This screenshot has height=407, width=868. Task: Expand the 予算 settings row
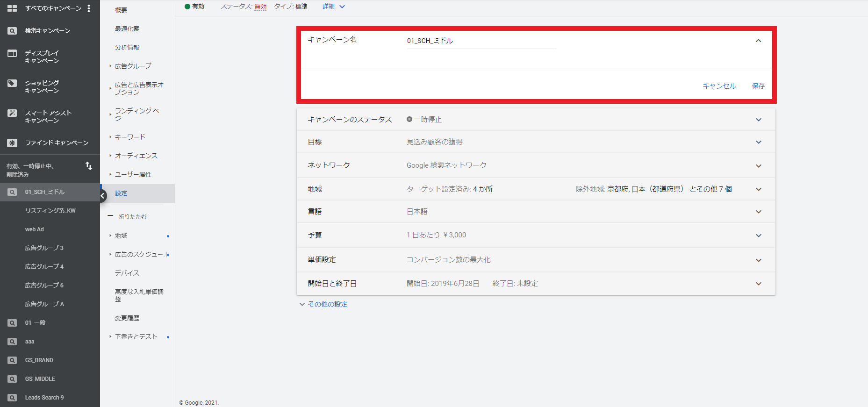coord(758,236)
